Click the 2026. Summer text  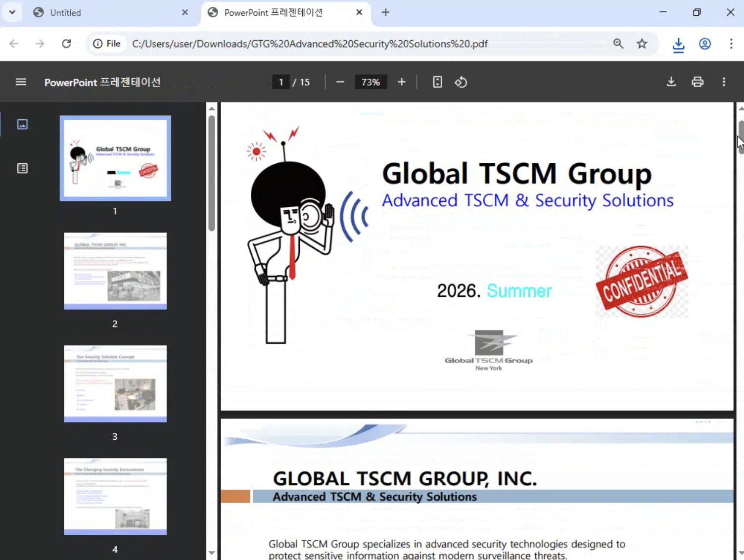click(x=494, y=291)
